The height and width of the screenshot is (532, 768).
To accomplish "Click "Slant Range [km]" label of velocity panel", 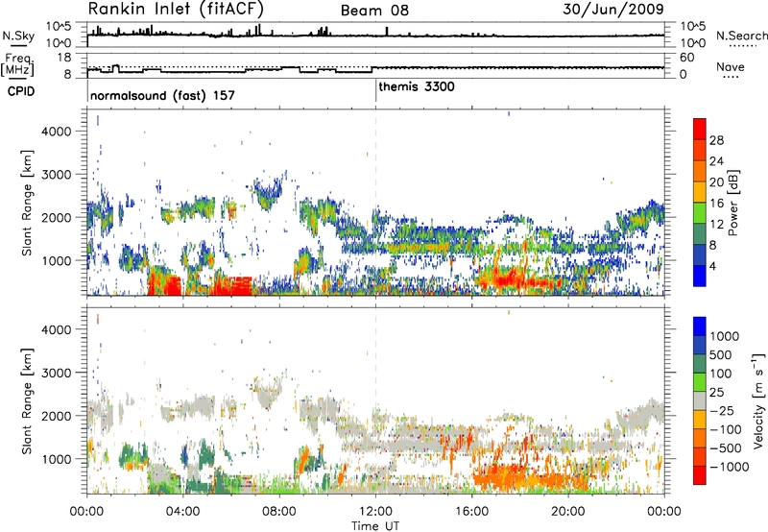I will pos(27,401).
